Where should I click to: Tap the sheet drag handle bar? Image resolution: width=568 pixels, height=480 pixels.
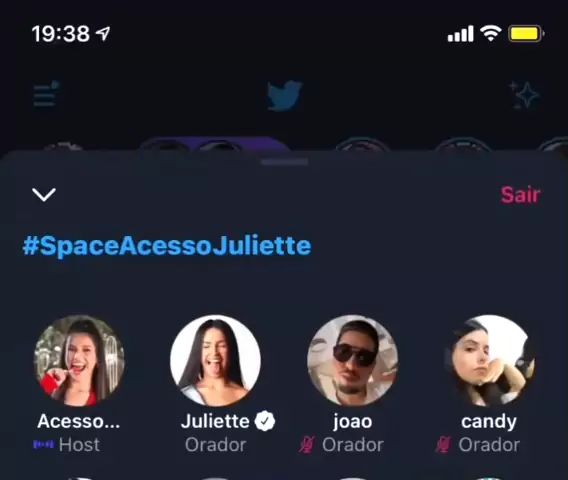[284, 162]
